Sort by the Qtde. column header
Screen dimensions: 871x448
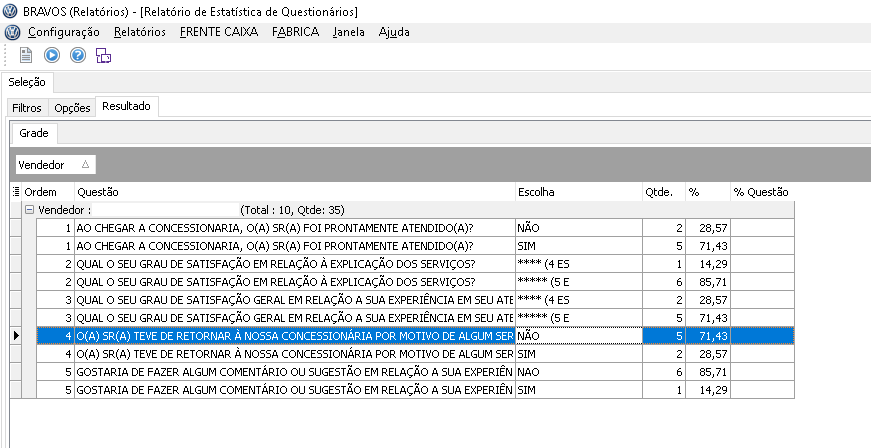click(664, 192)
